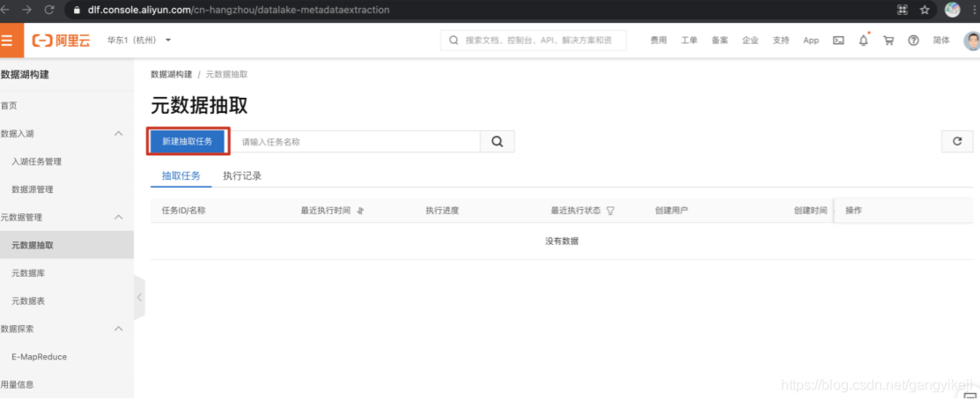Image resolution: width=980 pixels, height=401 pixels.
Task: Bookmark the page with the star icon
Action: pos(925,10)
